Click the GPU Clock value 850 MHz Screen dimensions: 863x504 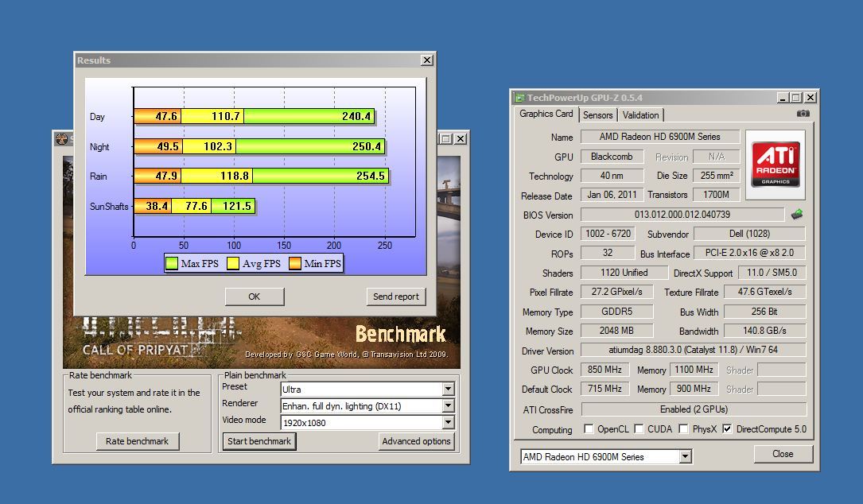click(604, 370)
